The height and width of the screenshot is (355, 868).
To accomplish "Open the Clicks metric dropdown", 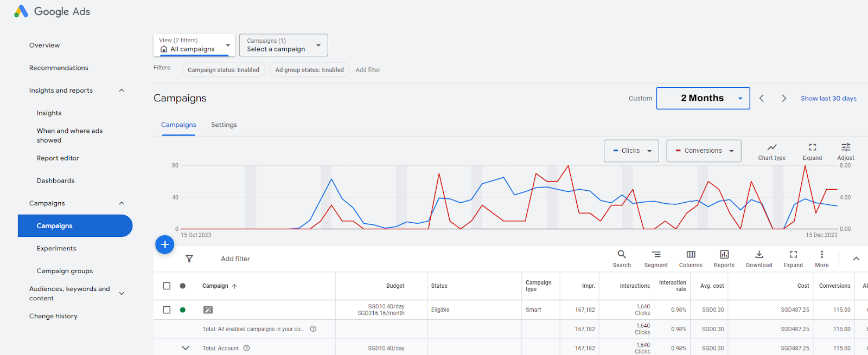I will 631,151.
